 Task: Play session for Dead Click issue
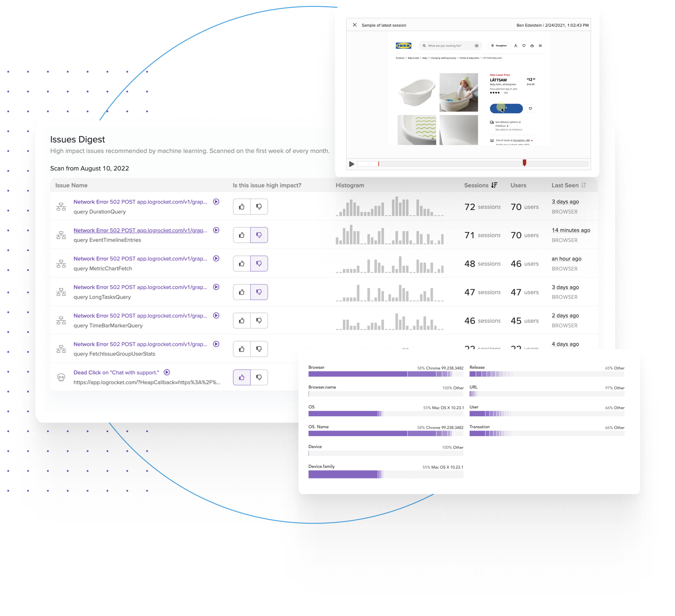point(167,372)
